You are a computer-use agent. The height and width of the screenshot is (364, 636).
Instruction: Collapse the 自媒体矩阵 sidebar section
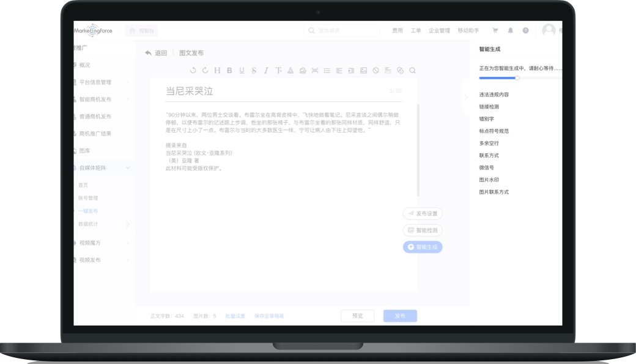128,167
